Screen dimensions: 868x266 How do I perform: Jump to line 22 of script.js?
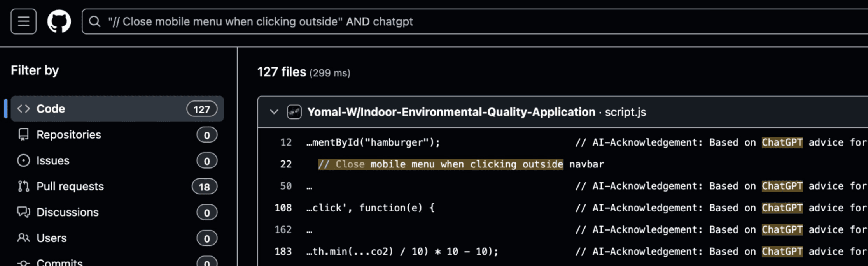(x=286, y=164)
